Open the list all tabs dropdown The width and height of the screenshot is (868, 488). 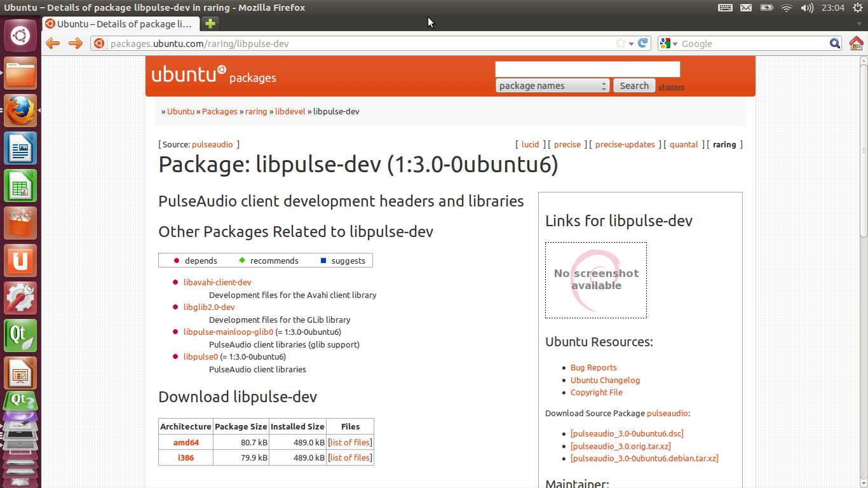pos(858,24)
